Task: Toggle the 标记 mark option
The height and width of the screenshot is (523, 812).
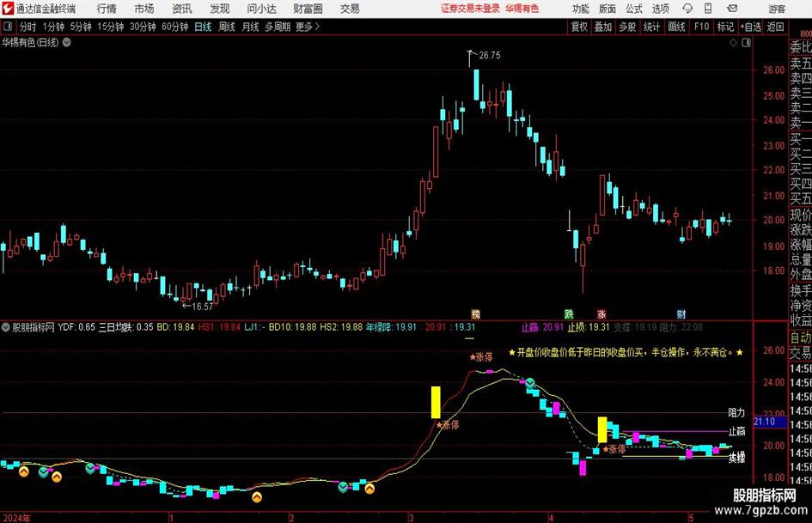Action: pos(725,27)
